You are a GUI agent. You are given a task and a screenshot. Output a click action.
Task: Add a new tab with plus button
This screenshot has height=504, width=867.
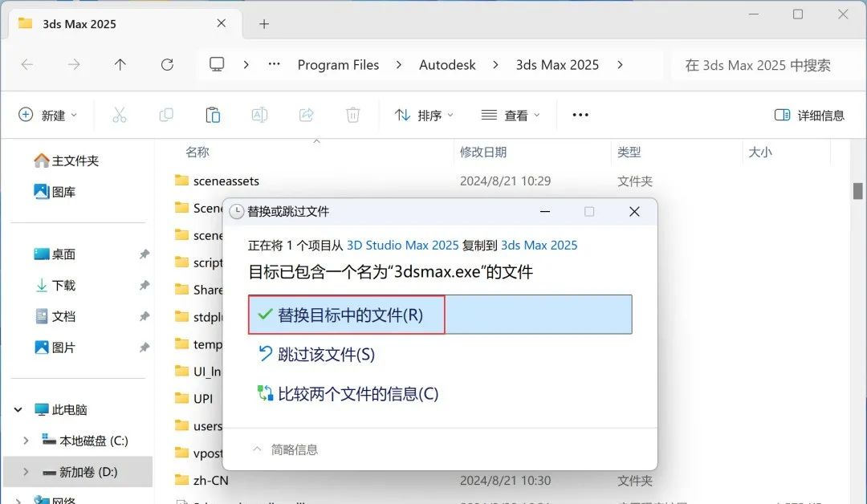264,24
